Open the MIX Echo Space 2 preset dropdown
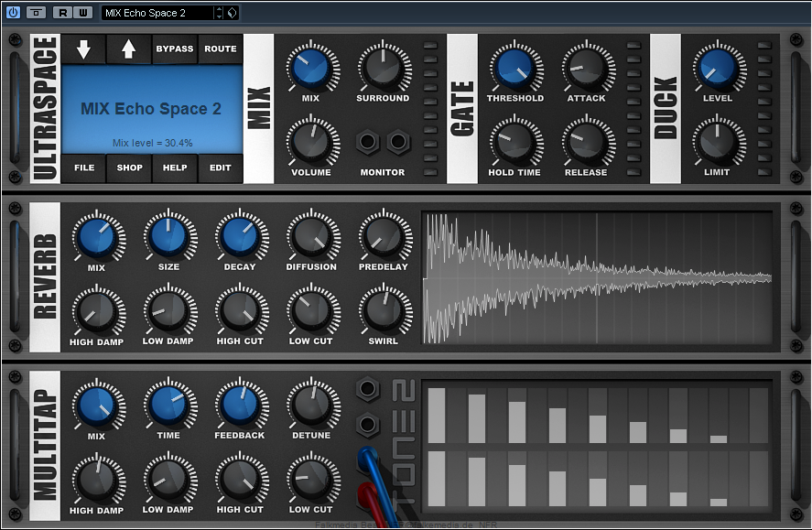Image resolution: width=812 pixels, height=530 pixels. pos(157,13)
